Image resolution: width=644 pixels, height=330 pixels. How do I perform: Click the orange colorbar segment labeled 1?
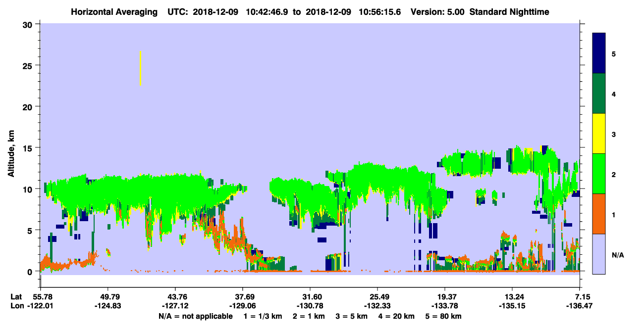pos(599,214)
